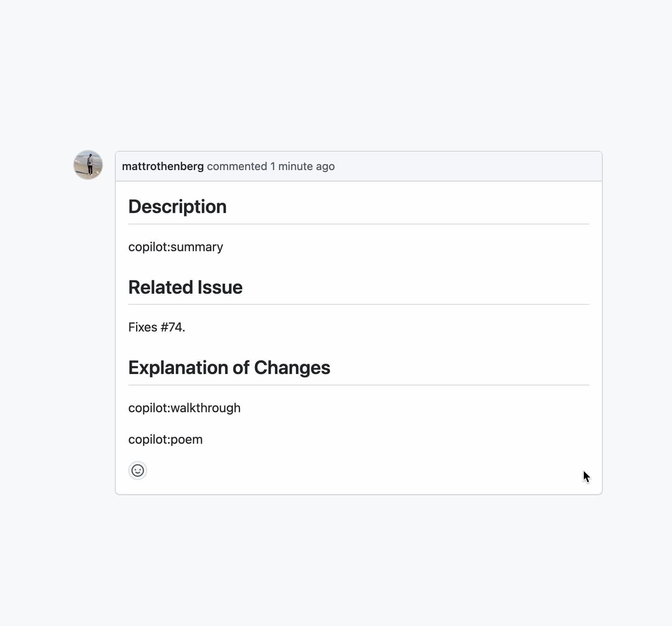Screen dimensions: 672x626
Task: Click mattrothenberg's profile avatar
Action: pyautogui.click(x=88, y=165)
